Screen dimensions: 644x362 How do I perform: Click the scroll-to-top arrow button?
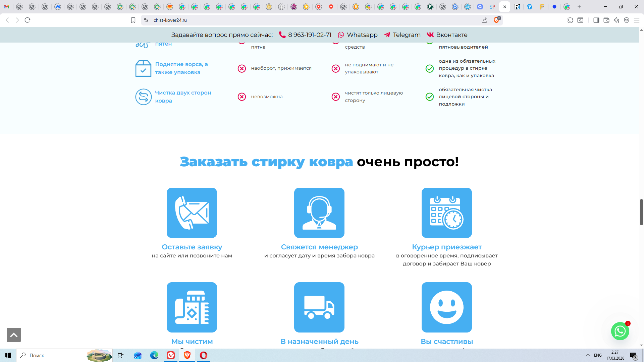pyautogui.click(x=14, y=335)
